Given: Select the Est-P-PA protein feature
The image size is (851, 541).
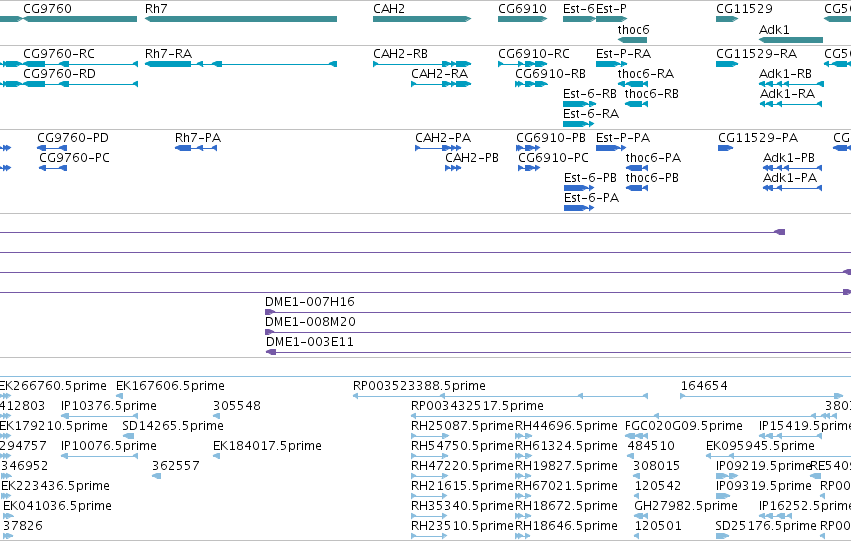Looking at the screenshot, I should tap(611, 148).
